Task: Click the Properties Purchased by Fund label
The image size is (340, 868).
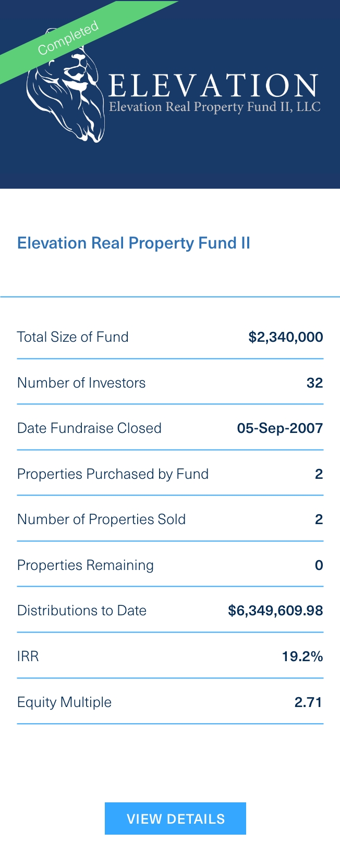Action: pyautogui.click(x=113, y=474)
